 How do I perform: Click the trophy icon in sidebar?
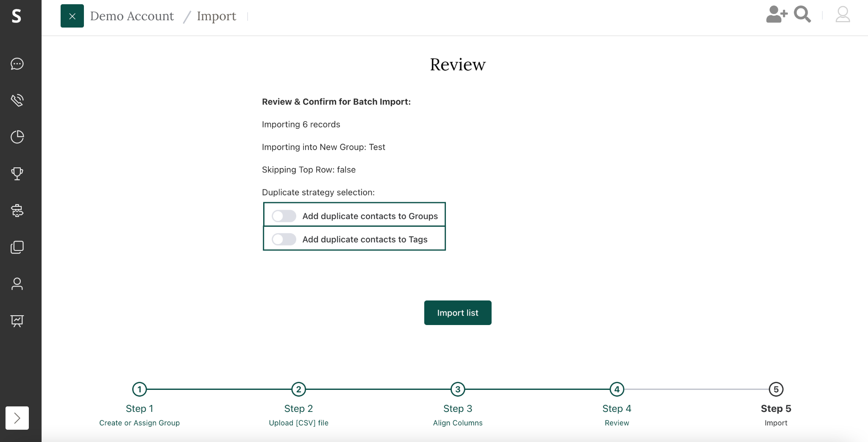point(17,173)
